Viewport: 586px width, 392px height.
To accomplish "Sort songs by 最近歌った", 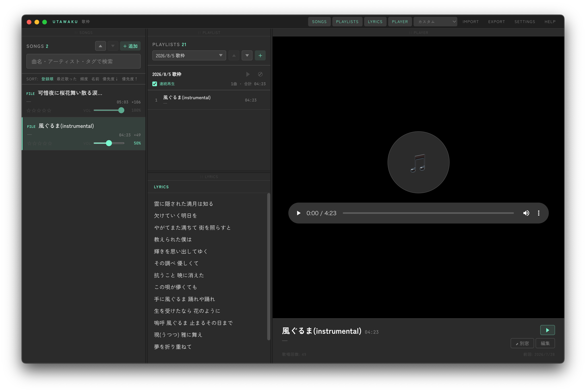I will coord(66,79).
